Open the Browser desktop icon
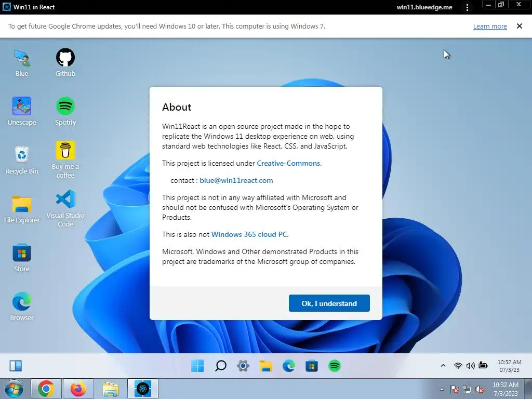The image size is (532, 399). tap(22, 307)
